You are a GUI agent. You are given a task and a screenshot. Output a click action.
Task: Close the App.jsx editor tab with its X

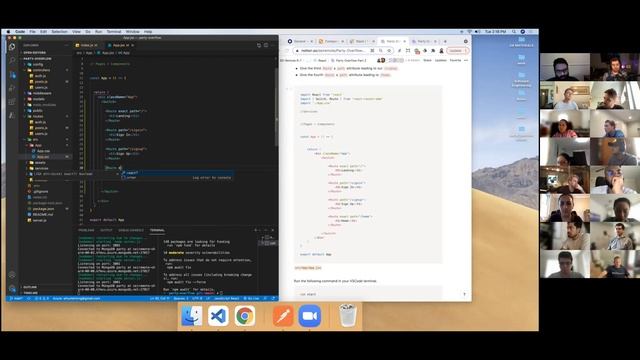pos(132,45)
